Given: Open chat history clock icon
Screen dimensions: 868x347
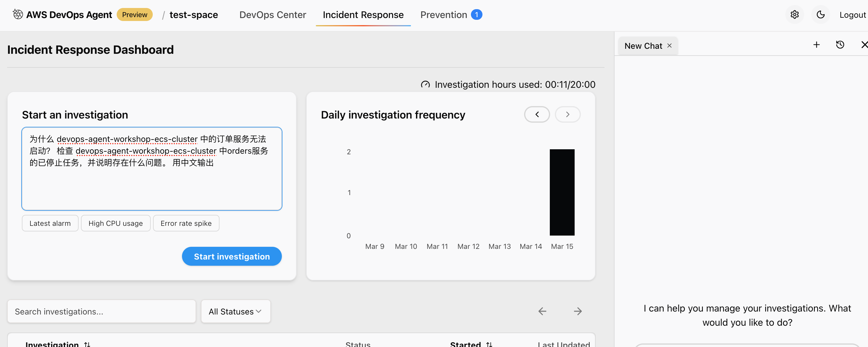Looking at the screenshot, I should 840,45.
